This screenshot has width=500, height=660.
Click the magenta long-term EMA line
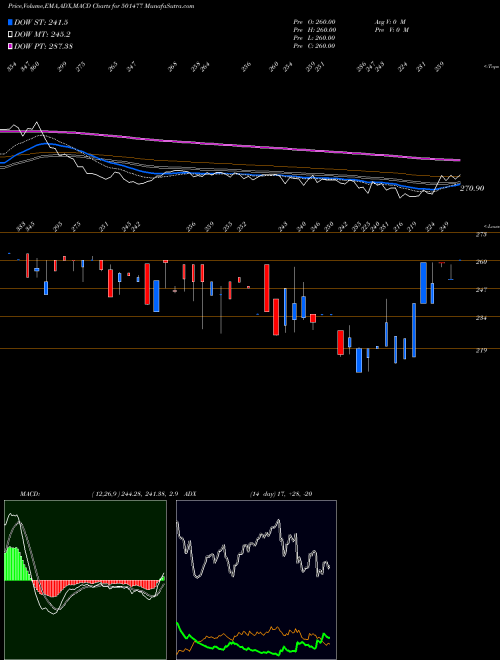[x=231, y=145]
